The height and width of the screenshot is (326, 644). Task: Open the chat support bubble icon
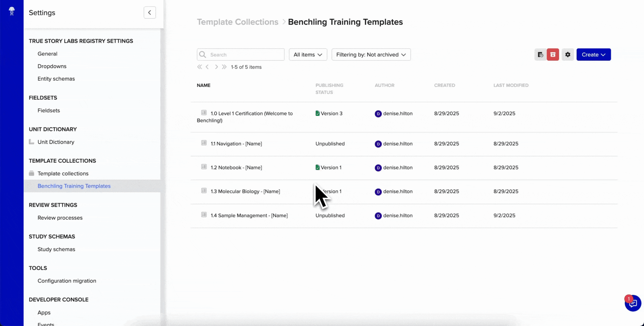coord(633,303)
